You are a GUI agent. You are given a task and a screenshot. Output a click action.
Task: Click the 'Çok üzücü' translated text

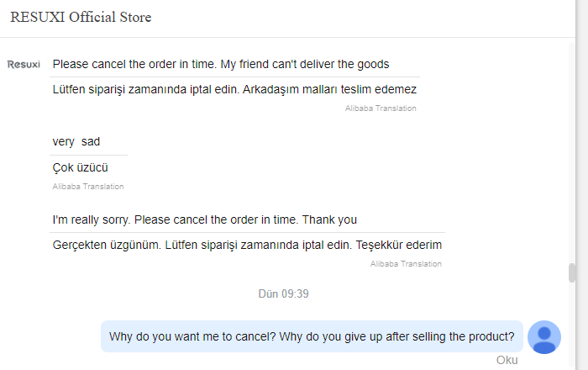81,167
